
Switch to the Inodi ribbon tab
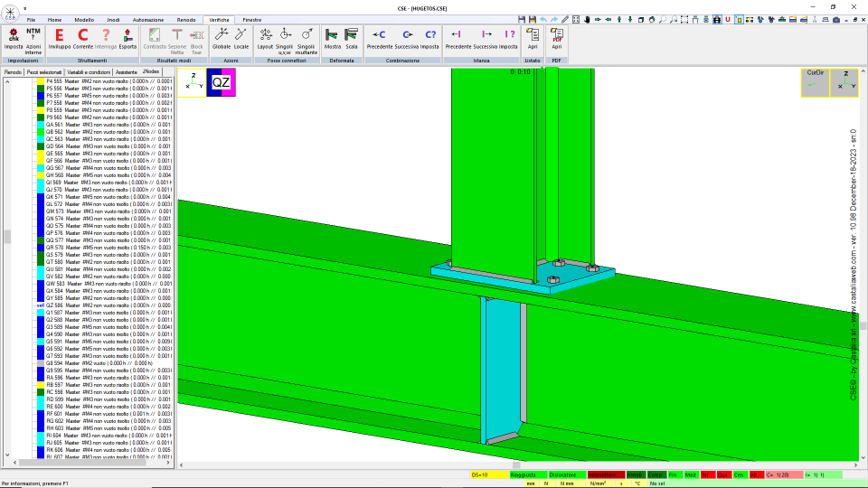113,20
